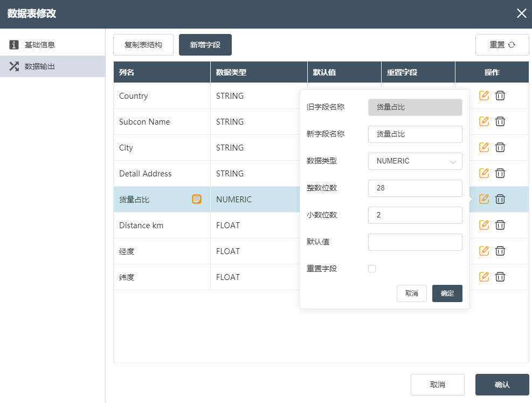Image resolution: width=532 pixels, height=403 pixels.
Task: Click the 重置 button
Action: (502, 45)
